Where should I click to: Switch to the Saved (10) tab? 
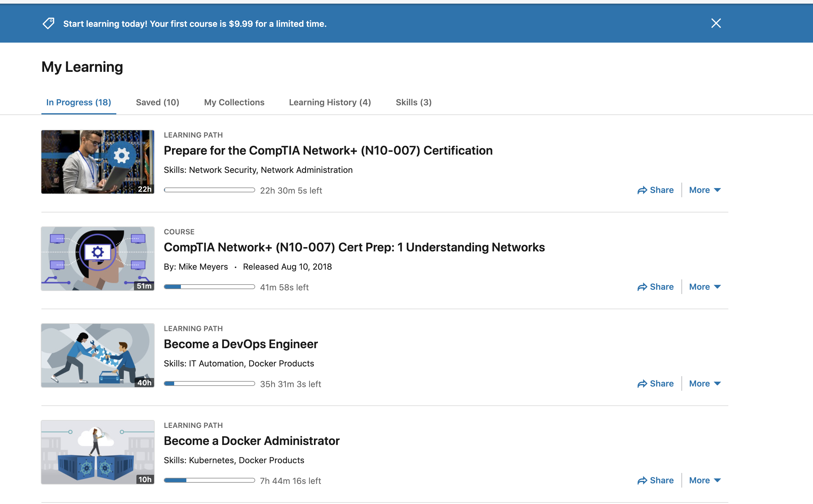[157, 102]
